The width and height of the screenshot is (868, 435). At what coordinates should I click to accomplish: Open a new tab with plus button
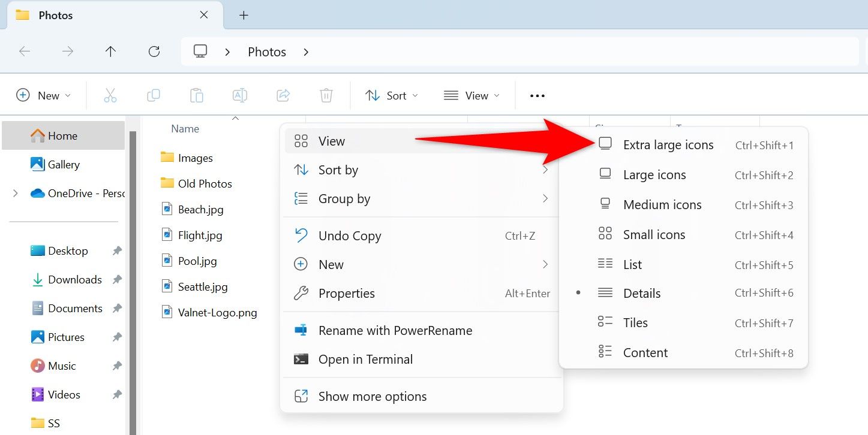(x=244, y=16)
